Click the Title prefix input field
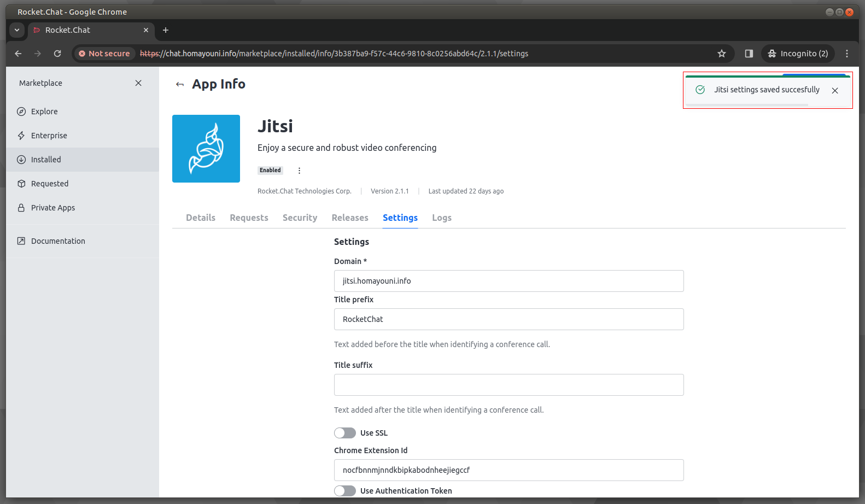This screenshot has width=865, height=504. point(509,319)
